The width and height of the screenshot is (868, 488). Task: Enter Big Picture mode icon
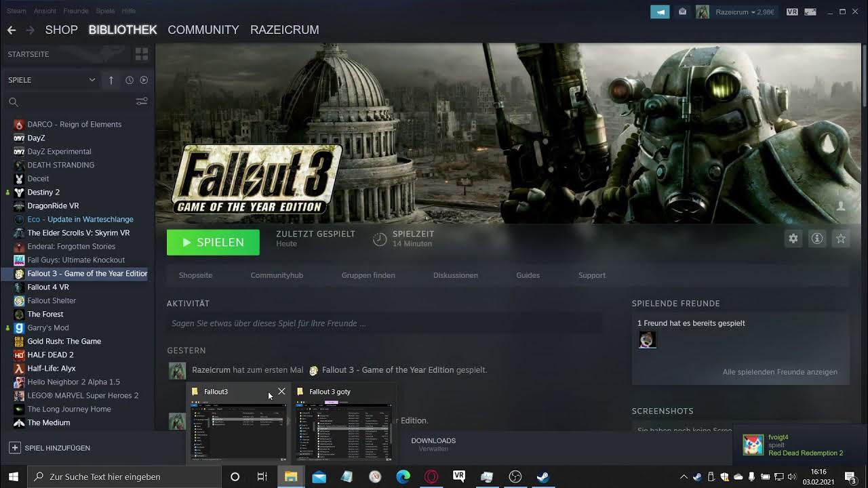pyautogui.click(x=811, y=12)
